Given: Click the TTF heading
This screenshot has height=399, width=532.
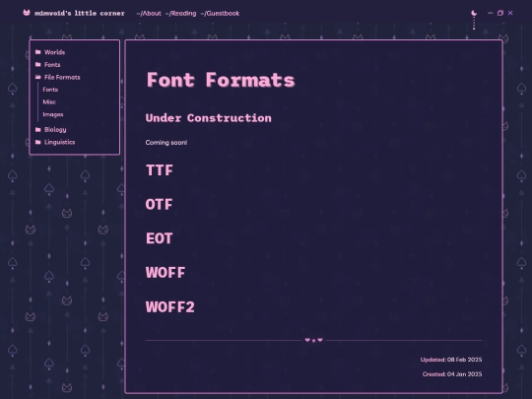Looking at the screenshot, I should [x=160, y=170].
